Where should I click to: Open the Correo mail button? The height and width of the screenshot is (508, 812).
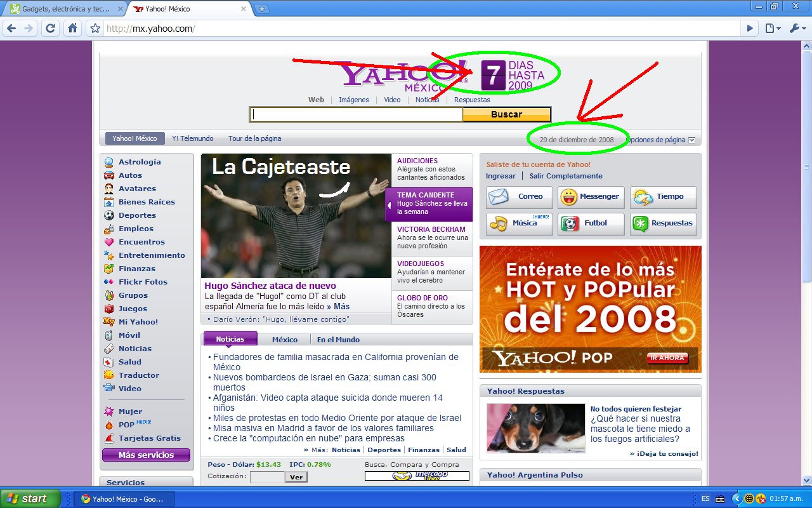pos(519,197)
